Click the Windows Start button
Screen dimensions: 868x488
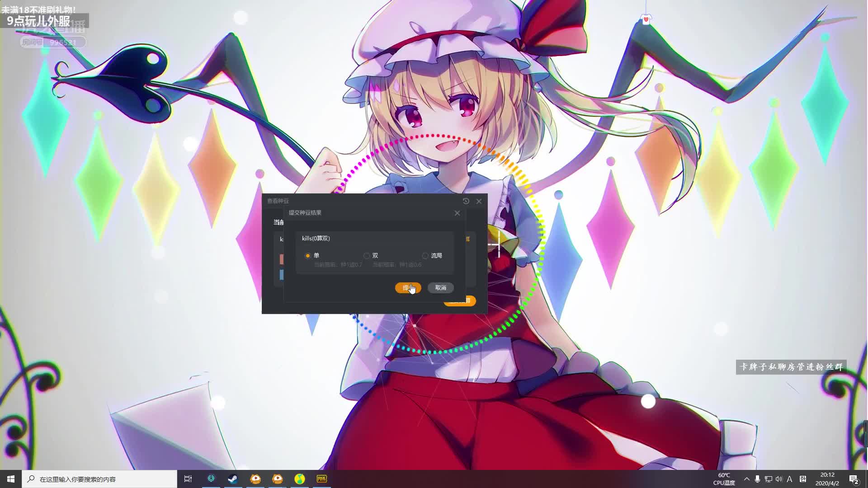11,479
